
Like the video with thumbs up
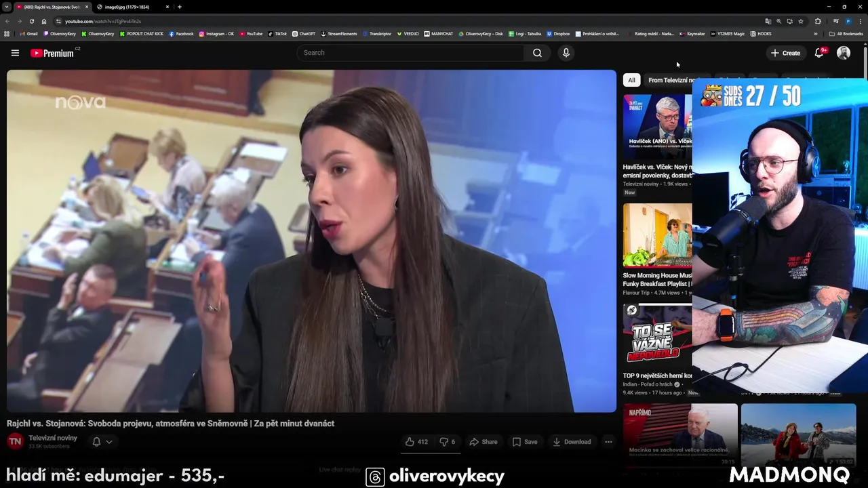[x=416, y=442]
